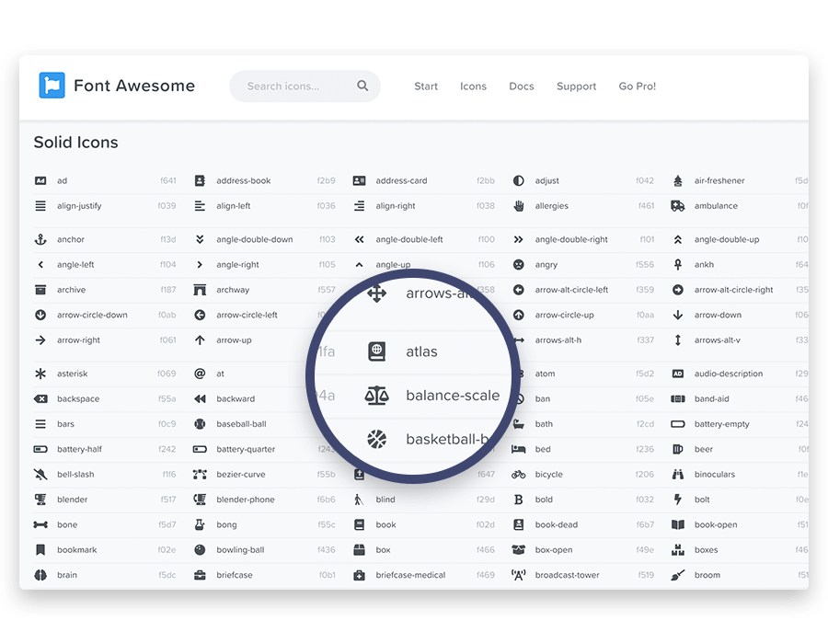Click the Font Awesome title link
This screenshot has height=644, width=828.
coord(134,86)
